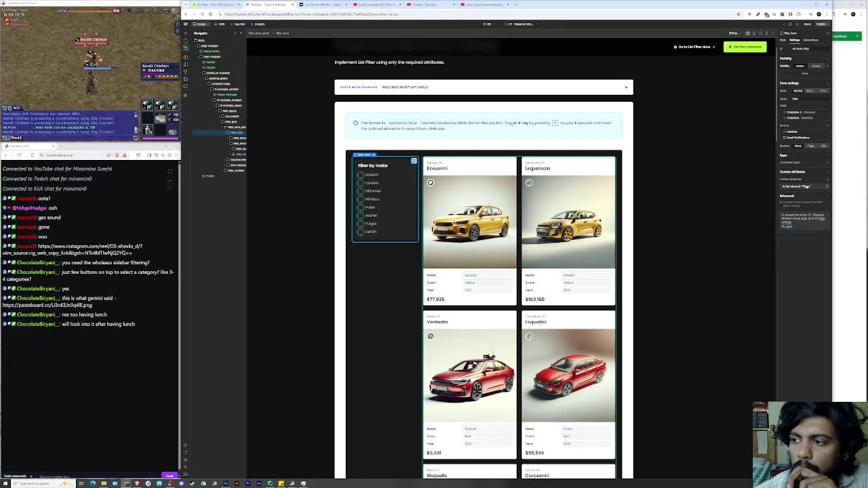The width and height of the screenshot is (868, 488).
Task: Open Premiere Pro from the taskbar
Action: click(x=248, y=483)
